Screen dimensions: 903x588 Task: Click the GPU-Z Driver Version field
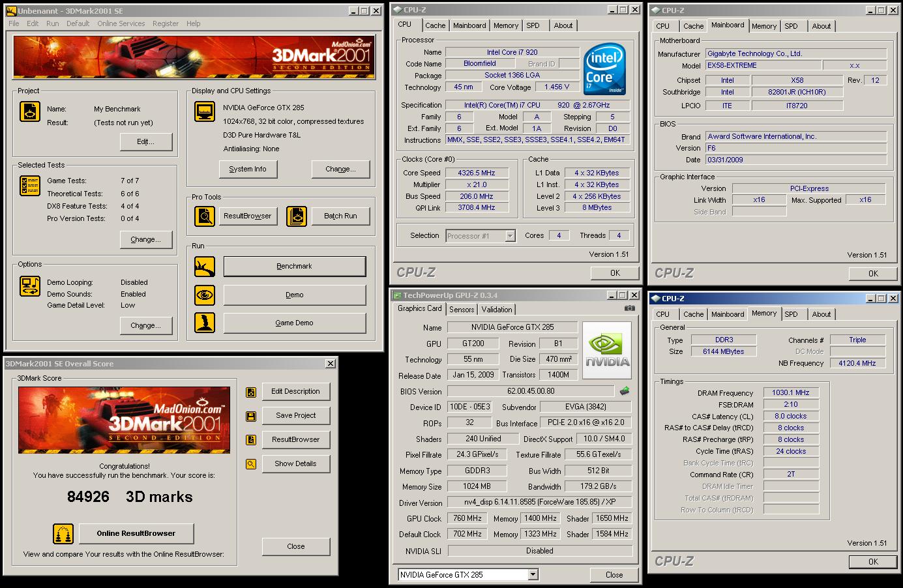539,503
